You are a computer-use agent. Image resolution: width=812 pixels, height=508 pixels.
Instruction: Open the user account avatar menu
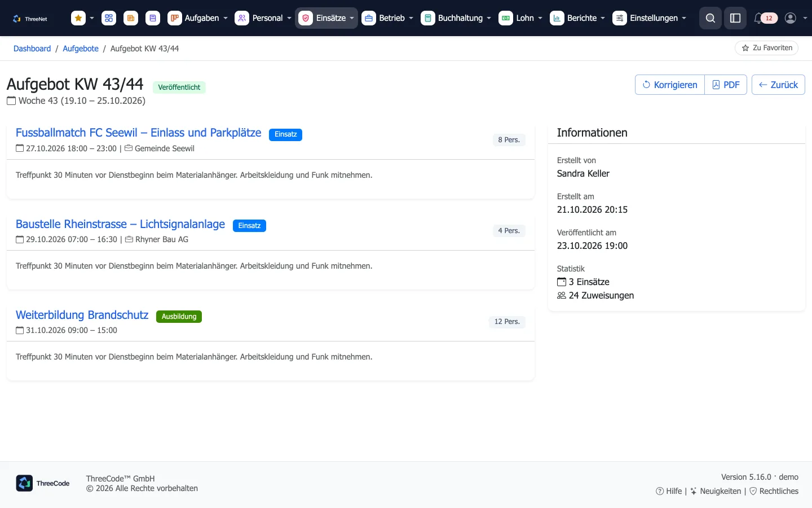click(796, 18)
